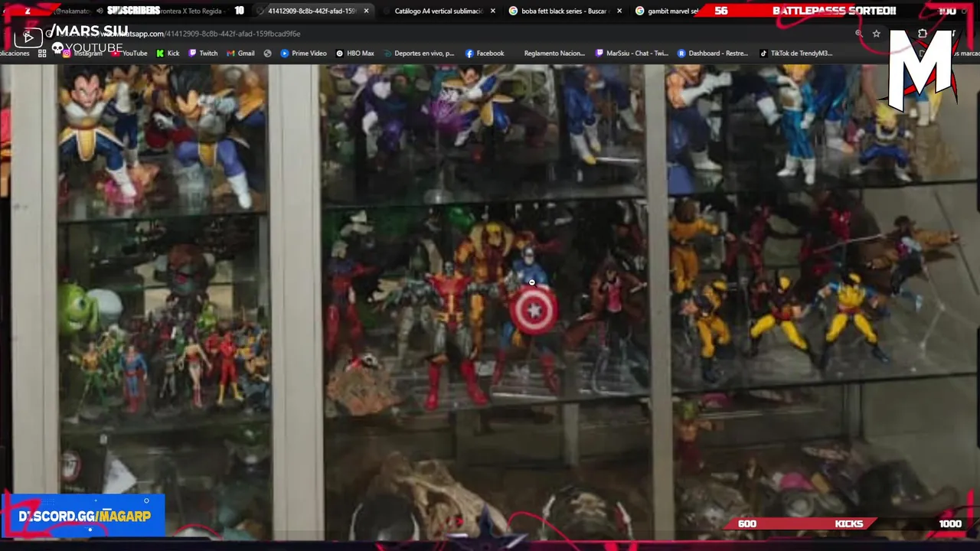Screen dimensions: 980x551
Task: Open the TikTok de TrendyM3... bookmark
Action: click(795, 54)
